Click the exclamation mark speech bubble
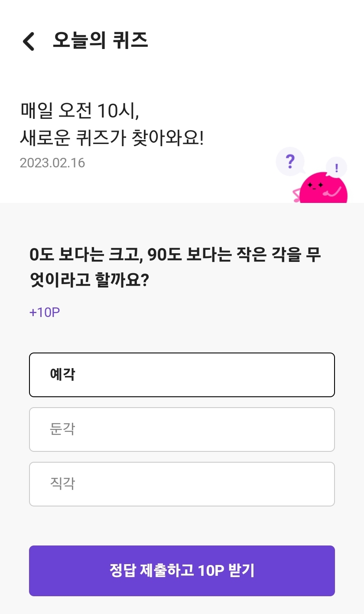Screen dimensions: 364x614 pos(337,167)
